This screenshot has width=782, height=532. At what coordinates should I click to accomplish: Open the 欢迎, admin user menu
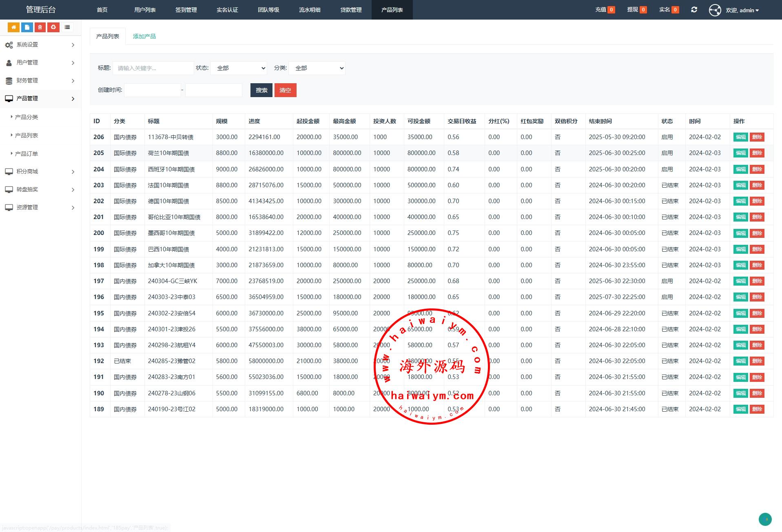pos(742,10)
